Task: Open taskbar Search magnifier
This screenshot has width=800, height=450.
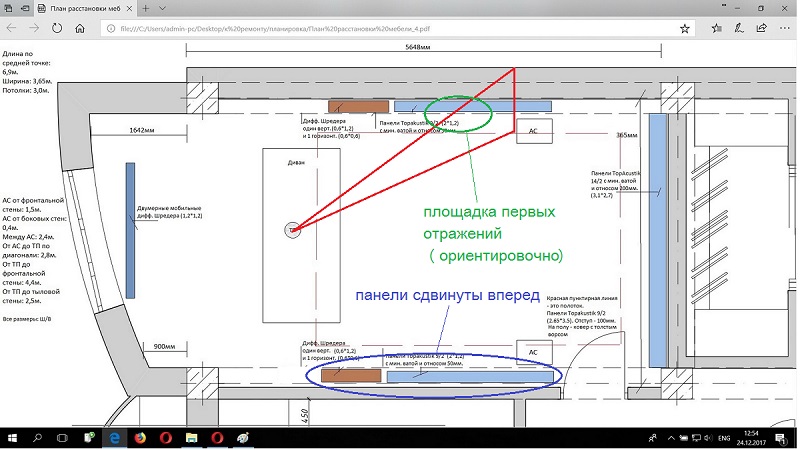Action: coord(37,438)
